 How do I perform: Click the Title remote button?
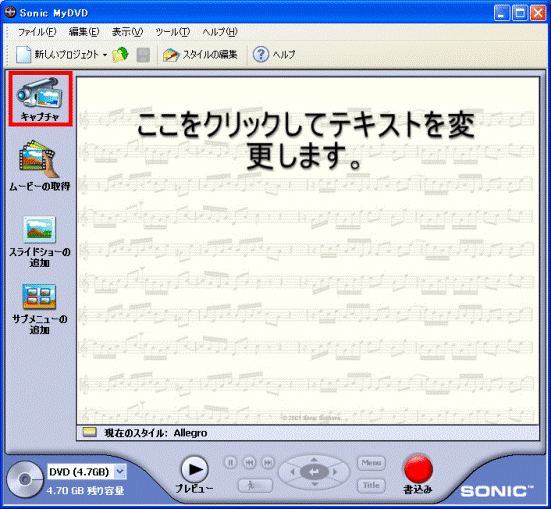point(371,485)
